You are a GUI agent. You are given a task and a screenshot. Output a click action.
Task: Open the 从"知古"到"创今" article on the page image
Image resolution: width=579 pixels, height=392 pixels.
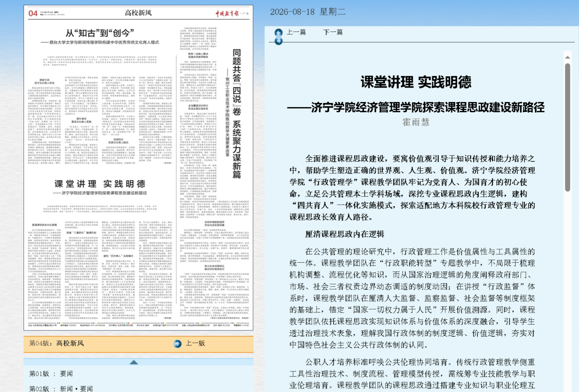coord(100,33)
